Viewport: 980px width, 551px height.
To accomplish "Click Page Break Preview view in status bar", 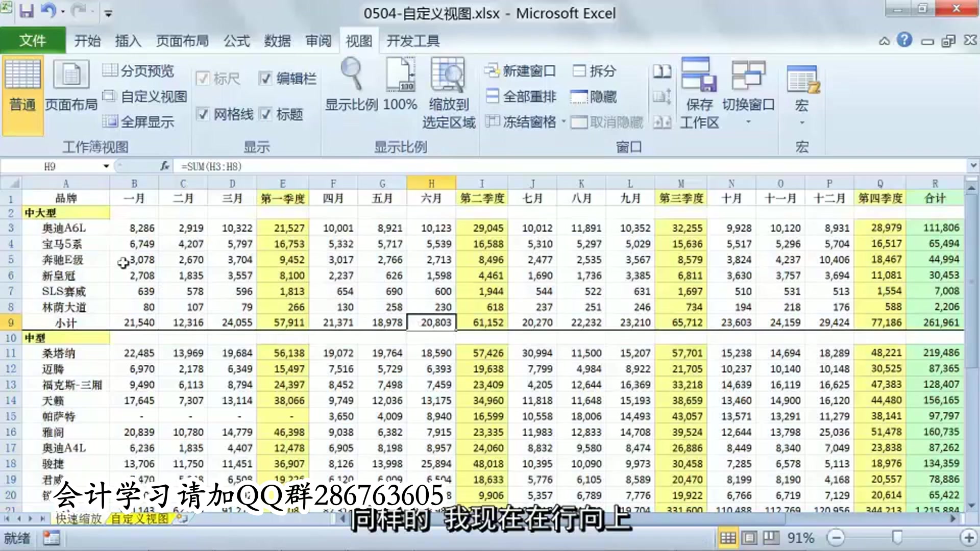I will coord(771,537).
